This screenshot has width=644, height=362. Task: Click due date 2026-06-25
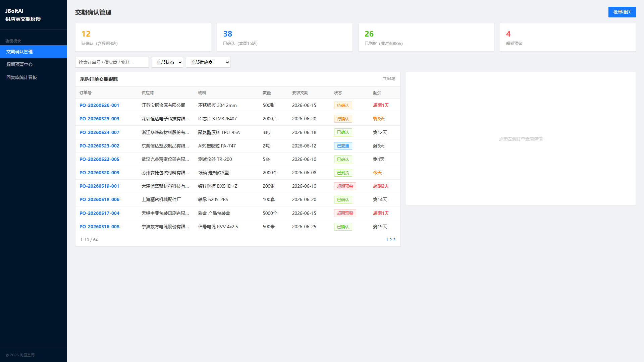(x=304, y=227)
